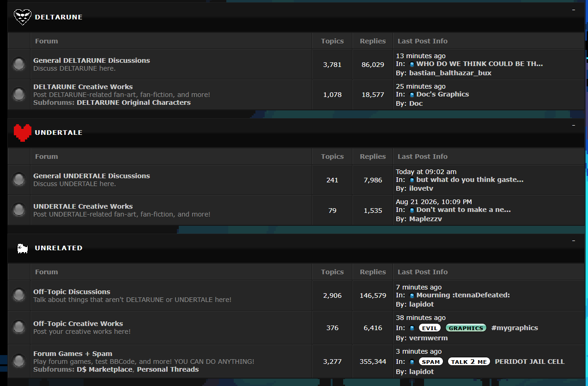
Task: Open General UNDERTALE Discussions forum
Action: coord(91,176)
